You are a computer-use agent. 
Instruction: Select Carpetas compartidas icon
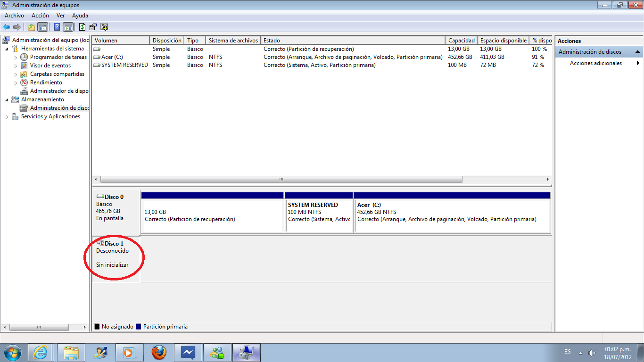coord(24,74)
